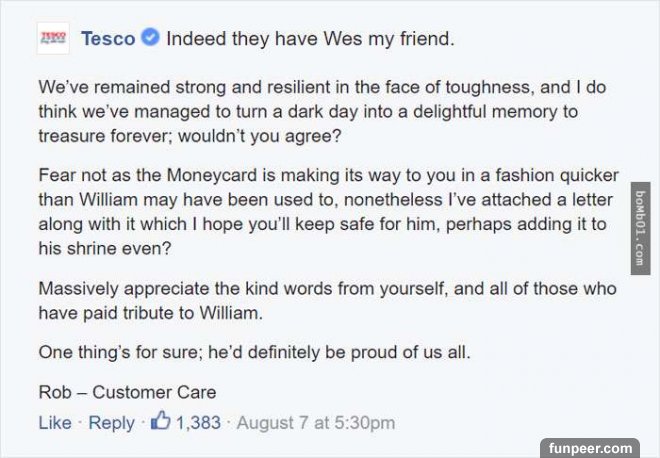Click the "Indeed they have Wes" opening line
Image resolution: width=660 pixels, height=458 pixels.
(310, 40)
